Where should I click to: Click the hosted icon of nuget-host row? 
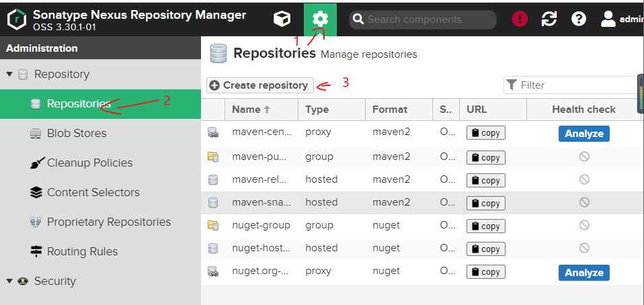coord(212,248)
